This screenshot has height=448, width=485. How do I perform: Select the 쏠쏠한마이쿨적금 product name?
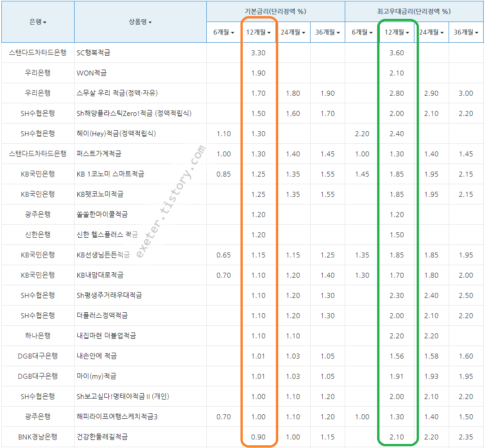(x=102, y=214)
